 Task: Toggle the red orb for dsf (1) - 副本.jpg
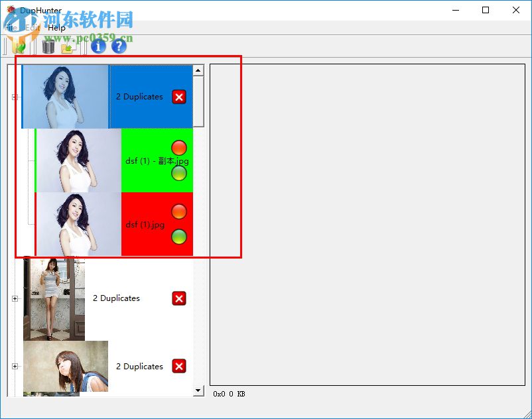(x=178, y=147)
